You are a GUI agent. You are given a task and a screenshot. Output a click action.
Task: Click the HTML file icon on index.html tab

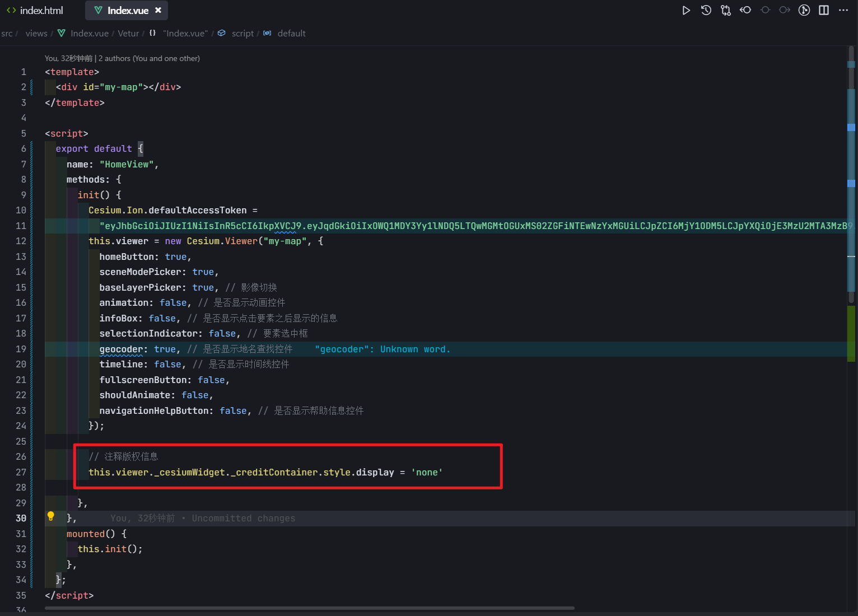coord(11,10)
